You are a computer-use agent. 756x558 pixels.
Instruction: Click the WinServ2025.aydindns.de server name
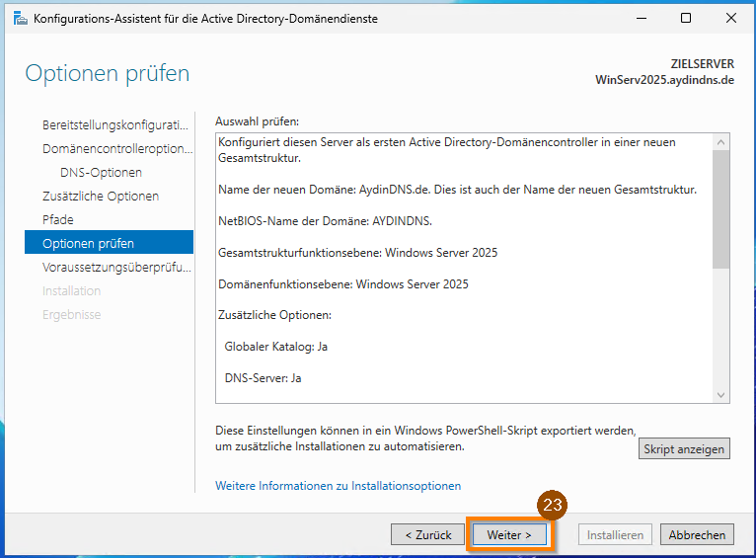[x=664, y=80]
